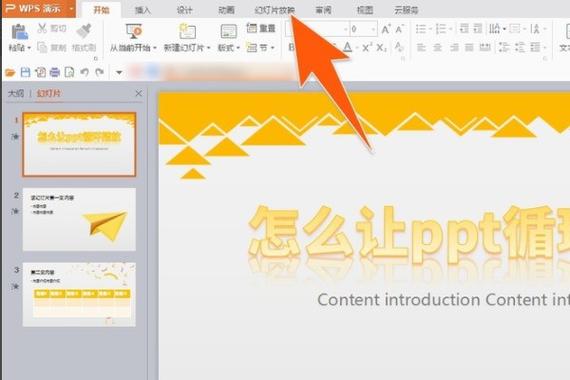The width and height of the screenshot is (570, 380).
Task: Undo the last action
Action: 84,72
